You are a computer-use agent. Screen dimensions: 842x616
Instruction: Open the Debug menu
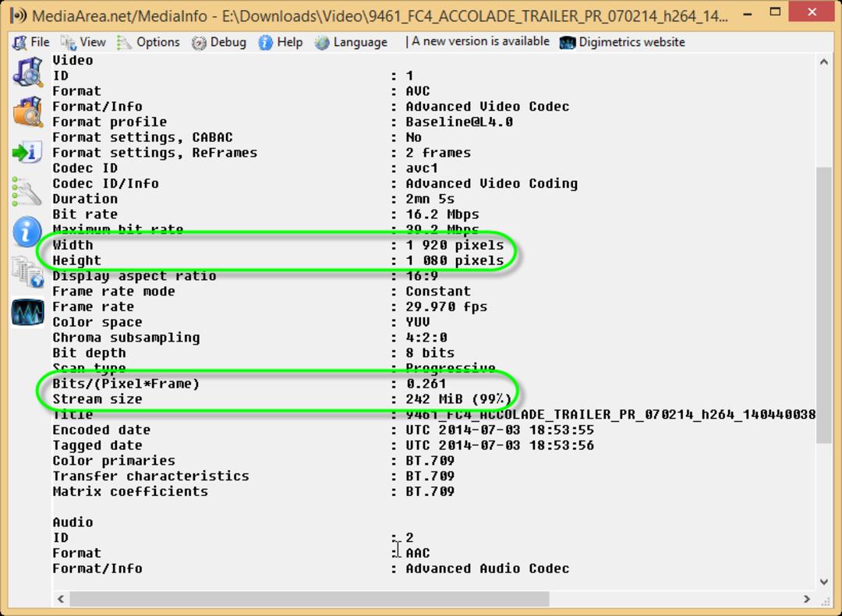click(219, 42)
